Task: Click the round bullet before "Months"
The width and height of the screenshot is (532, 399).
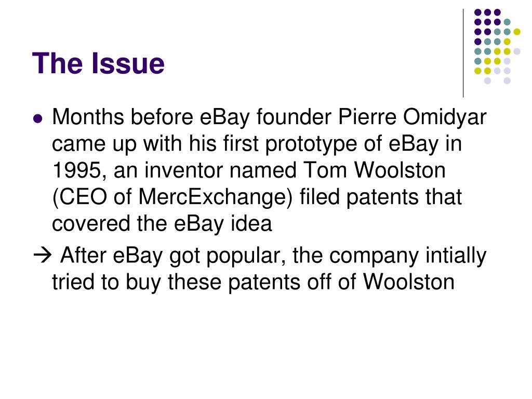Action: tap(37, 119)
